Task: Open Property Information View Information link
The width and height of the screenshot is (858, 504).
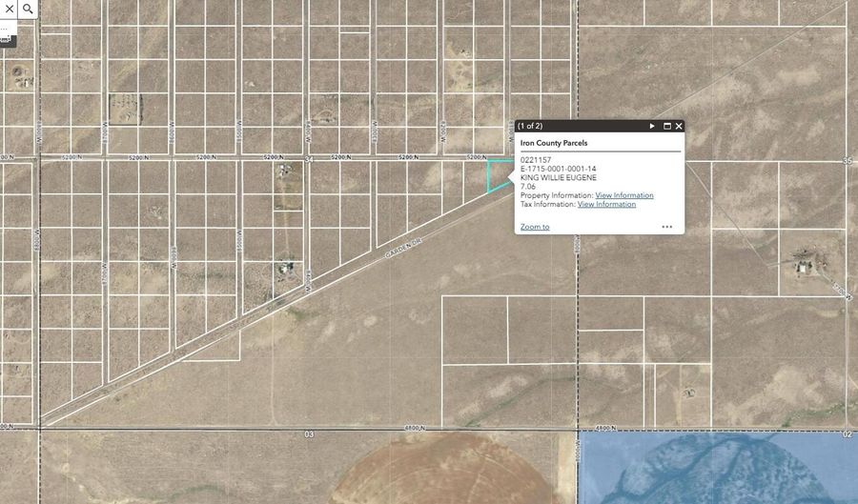Action: tap(624, 195)
